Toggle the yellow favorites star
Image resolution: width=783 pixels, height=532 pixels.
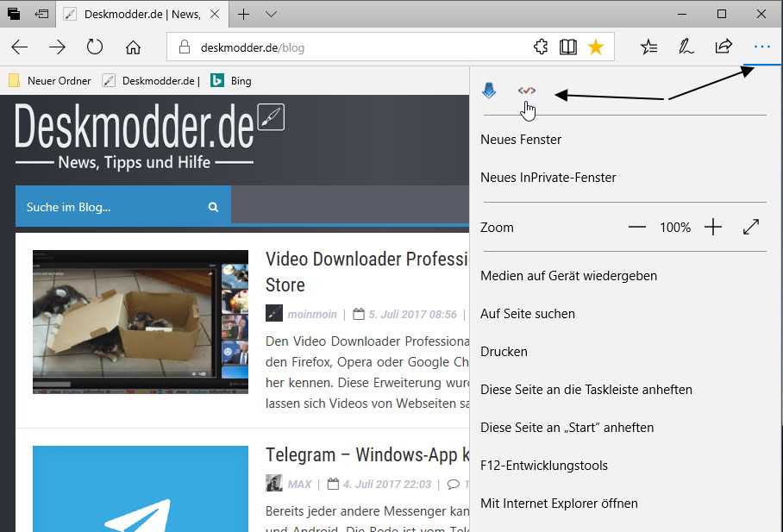[x=596, y=47]
